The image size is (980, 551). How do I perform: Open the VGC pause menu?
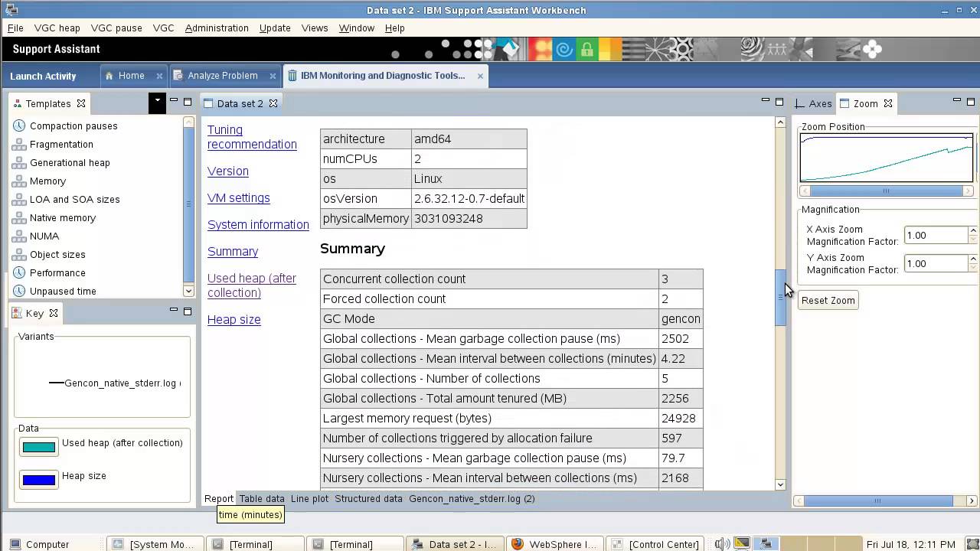(x=116, y=28)
